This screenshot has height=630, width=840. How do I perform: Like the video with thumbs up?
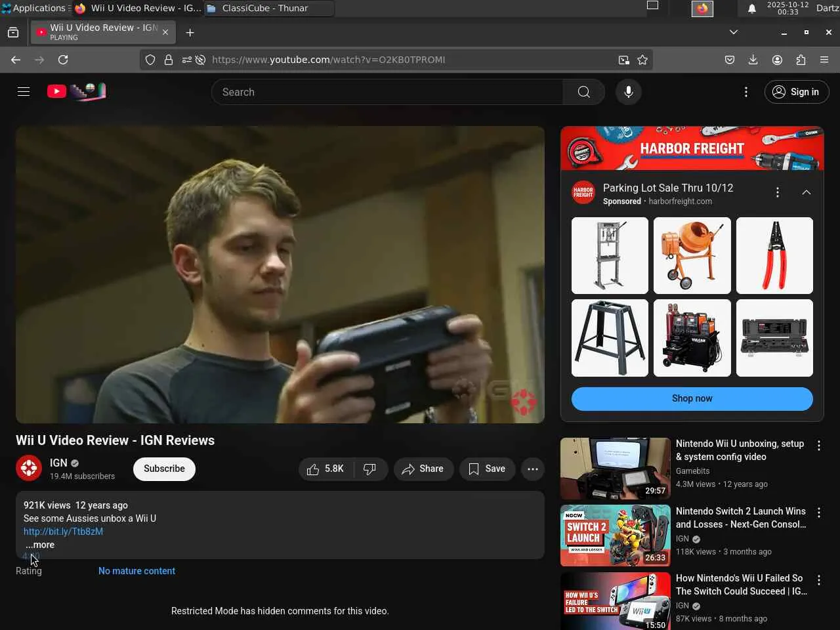point(326,469)
